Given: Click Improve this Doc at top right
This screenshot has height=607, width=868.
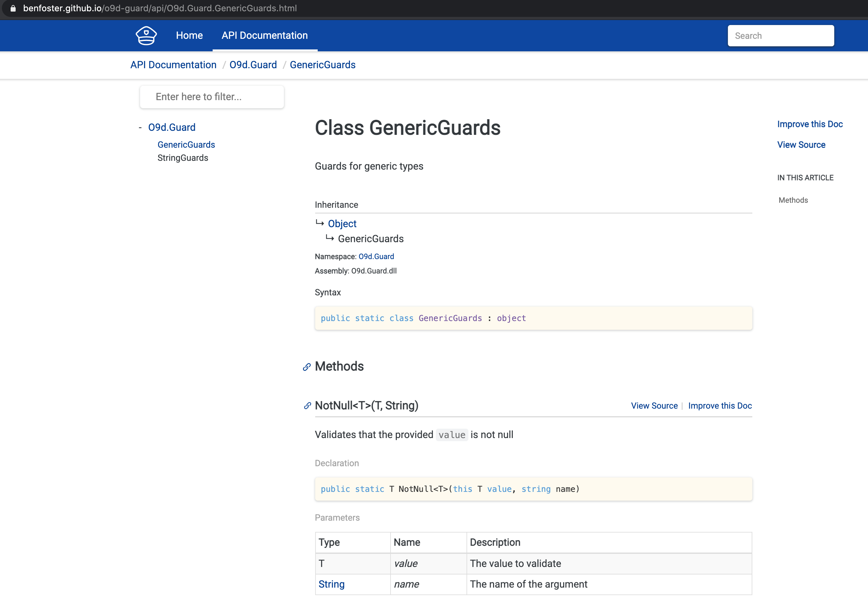Looking at the screenshot, I should [x=810, y=124].
